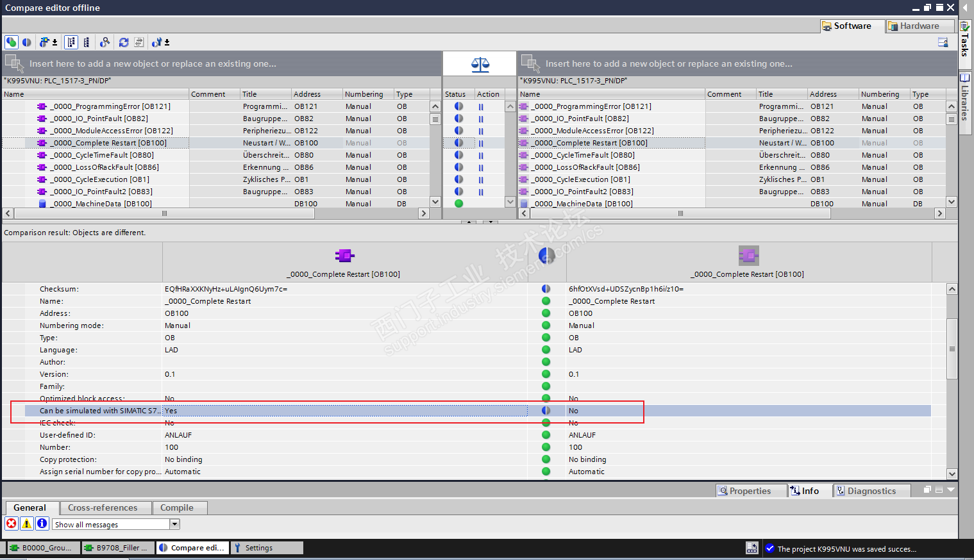
Task: Switch to the Software tab
Action: [851, 26]
